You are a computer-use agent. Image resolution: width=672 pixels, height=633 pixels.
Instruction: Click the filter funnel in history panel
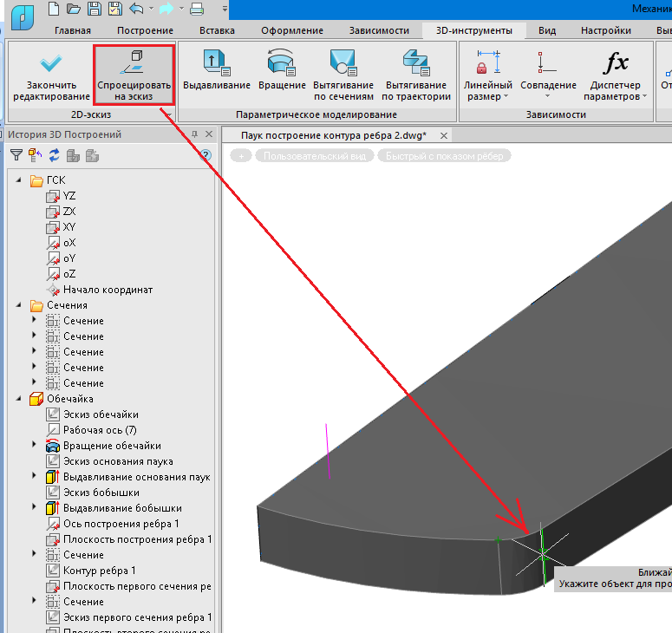tap(16, 155)
